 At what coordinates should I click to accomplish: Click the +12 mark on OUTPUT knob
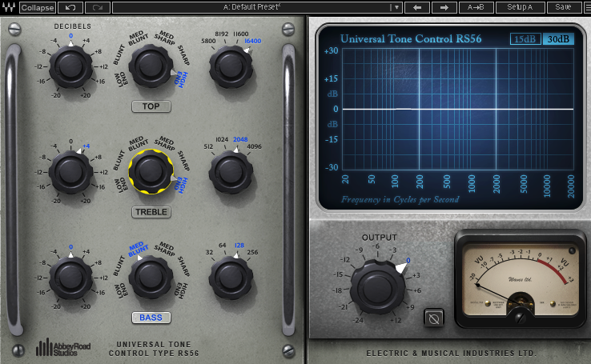(396, 321)
